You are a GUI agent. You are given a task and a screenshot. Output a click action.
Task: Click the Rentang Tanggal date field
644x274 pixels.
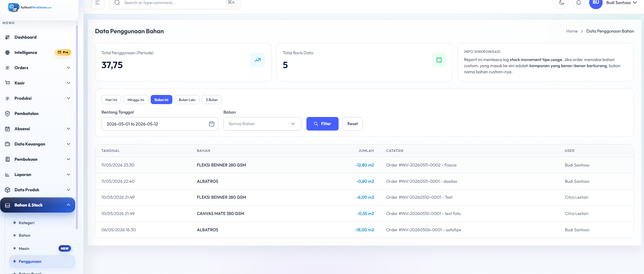160,124
